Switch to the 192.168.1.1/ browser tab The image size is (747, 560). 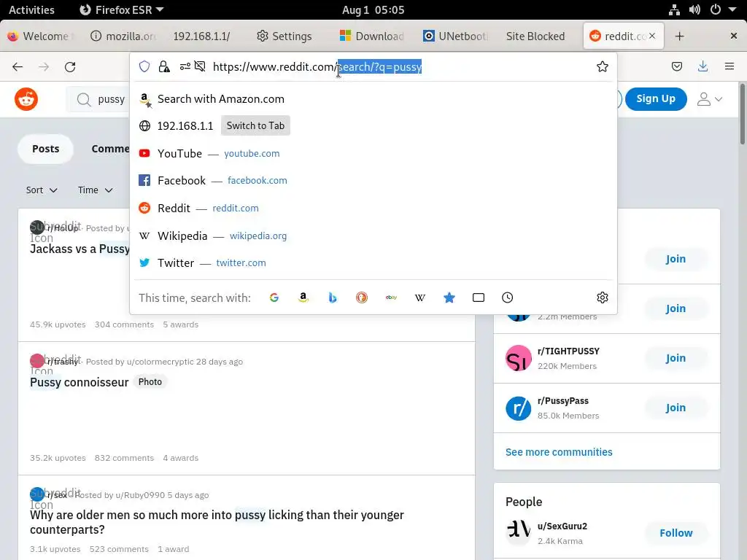pyautogui.click(x=202, y=36)
